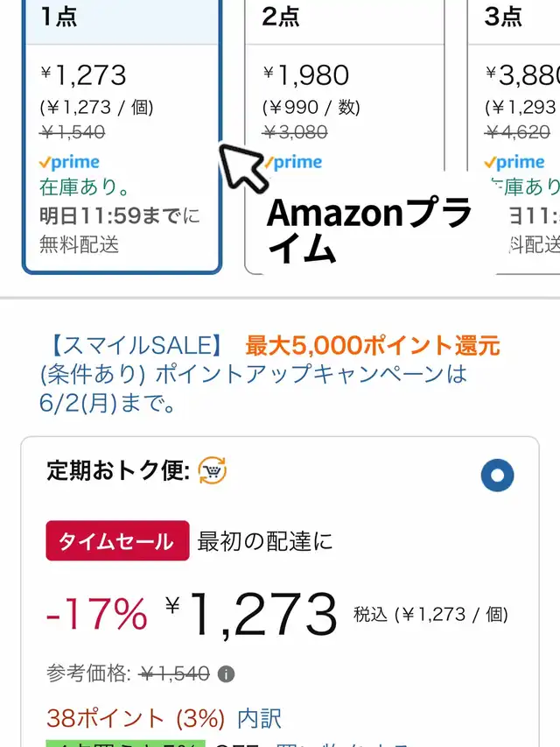Image resolution: width=560 pixels, height=747 pixels.
Task: Click the orange 最大5,000ポイント還元 text
Action: [373, 345]
